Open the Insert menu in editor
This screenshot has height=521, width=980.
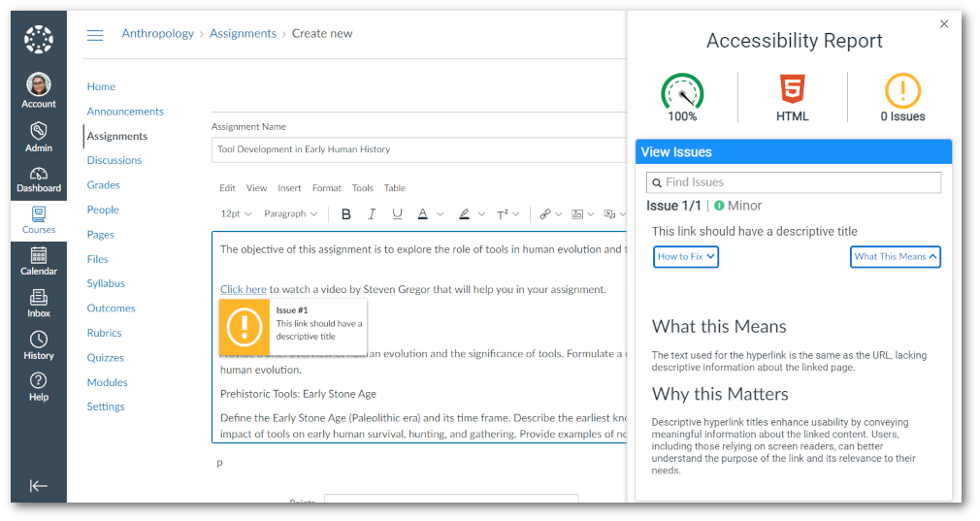click(289, 188)
